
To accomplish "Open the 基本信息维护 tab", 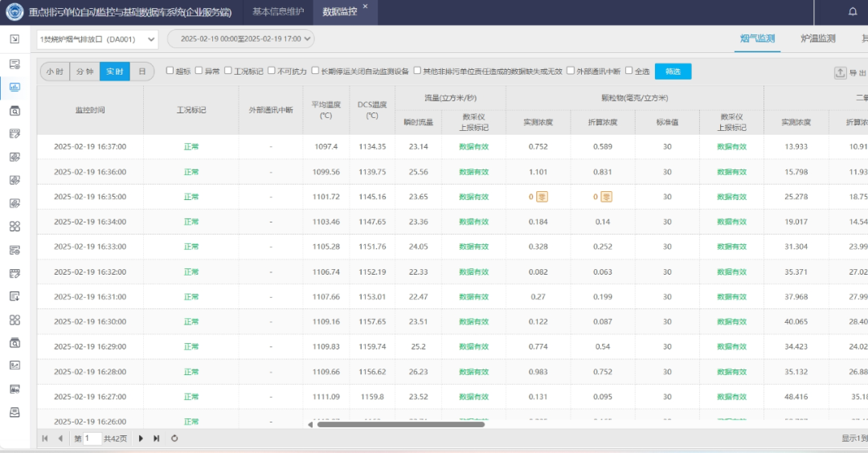I will (x=278, y=12).
